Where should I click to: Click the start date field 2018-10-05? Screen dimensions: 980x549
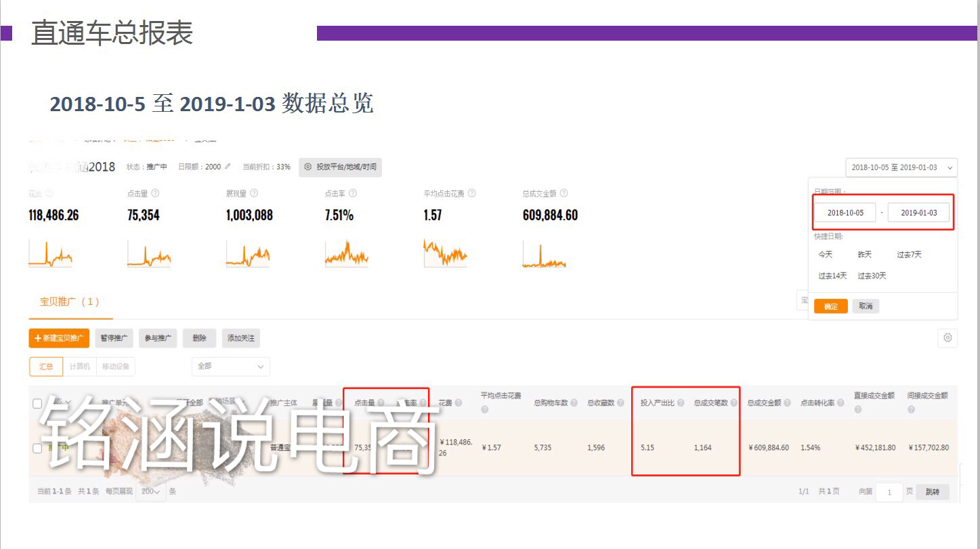[845, 213]
